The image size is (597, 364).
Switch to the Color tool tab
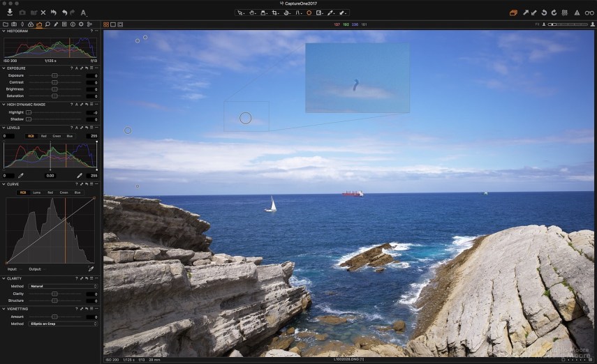click(x=31, y=24)
